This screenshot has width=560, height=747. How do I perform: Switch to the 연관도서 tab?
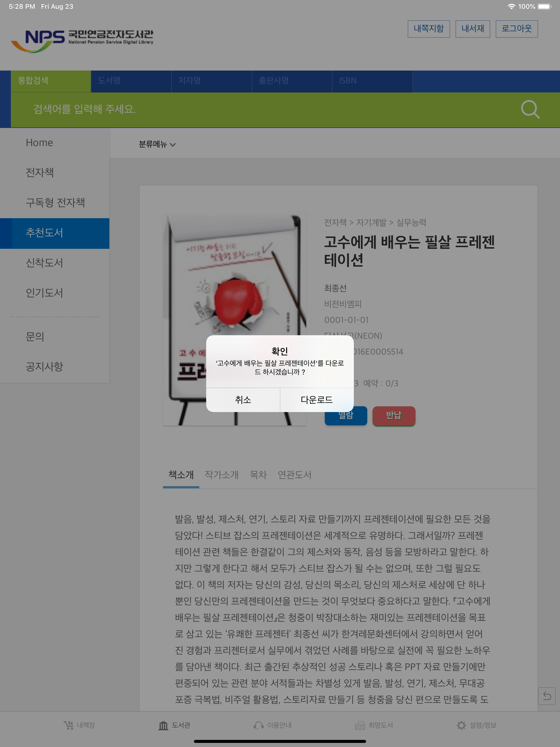click(x=294, y=475)
